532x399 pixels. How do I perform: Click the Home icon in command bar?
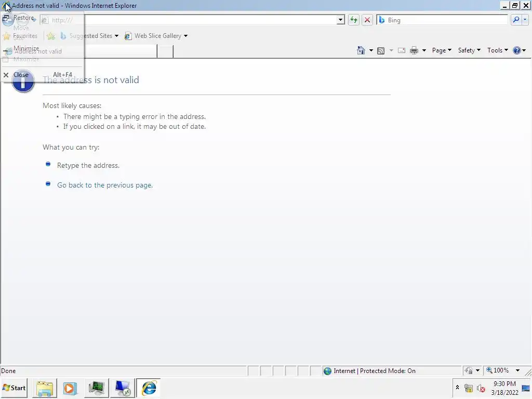click(x=361, y=50)
